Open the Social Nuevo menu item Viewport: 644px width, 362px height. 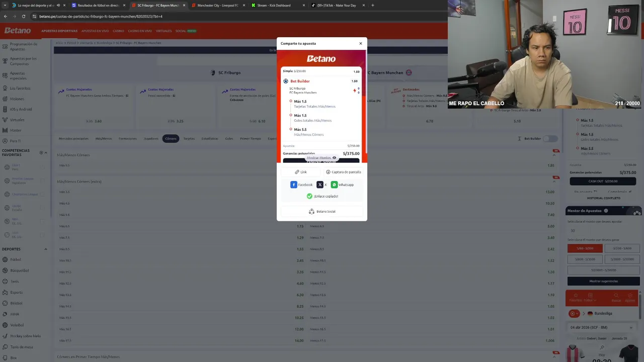[186, 31]
